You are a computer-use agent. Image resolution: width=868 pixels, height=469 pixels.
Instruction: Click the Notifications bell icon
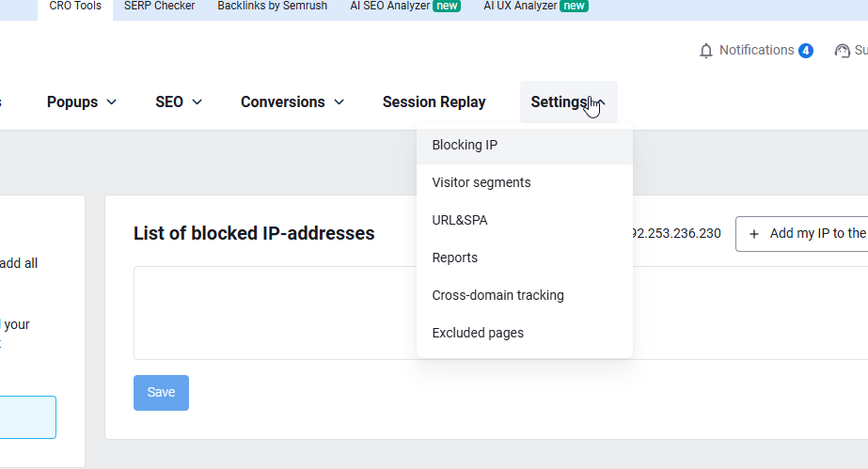pos(706,51)
